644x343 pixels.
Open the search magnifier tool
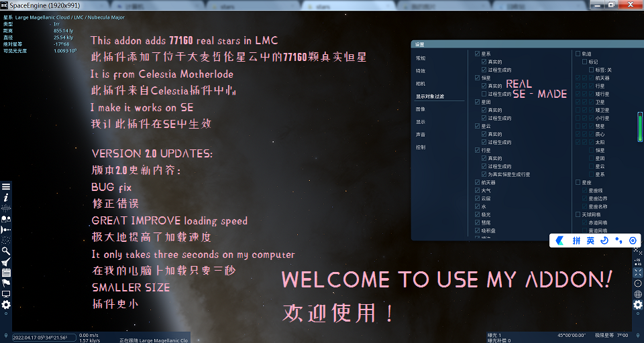tap(6, 251)
